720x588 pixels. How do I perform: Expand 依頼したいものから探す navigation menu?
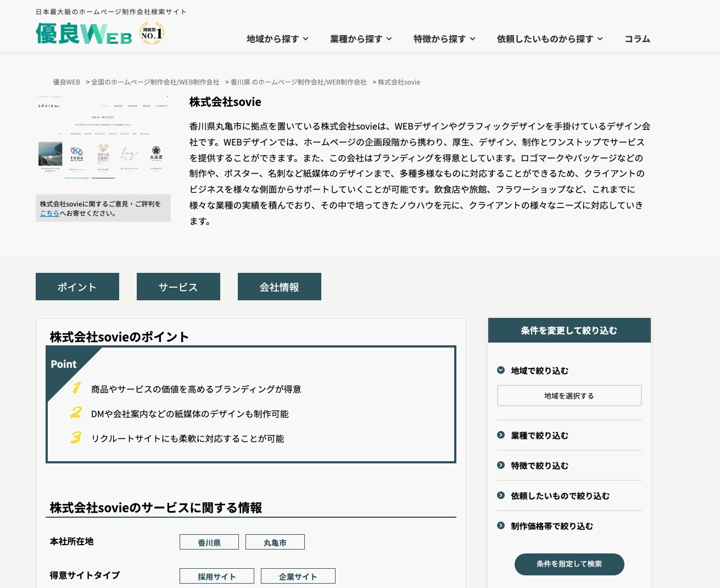click(x=550, y=39)
